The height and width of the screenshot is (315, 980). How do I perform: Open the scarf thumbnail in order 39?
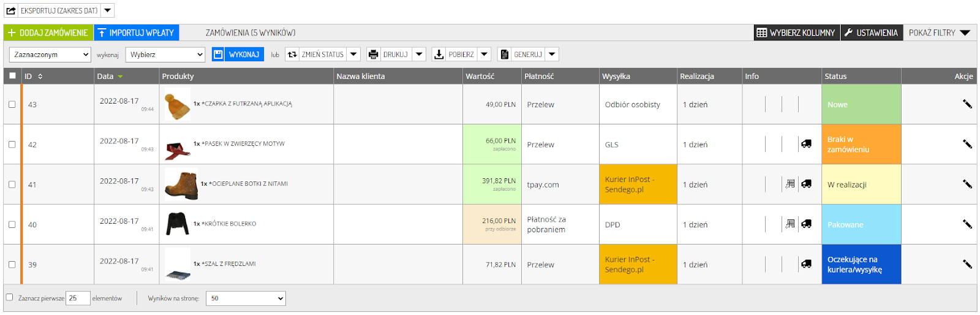coord(178,265)
